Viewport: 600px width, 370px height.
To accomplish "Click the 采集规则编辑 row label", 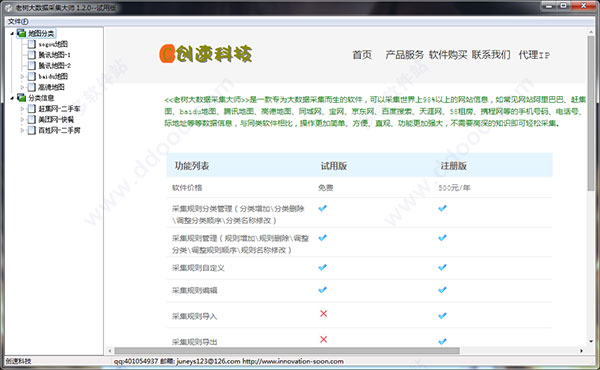I will click(x=194, y=290).
